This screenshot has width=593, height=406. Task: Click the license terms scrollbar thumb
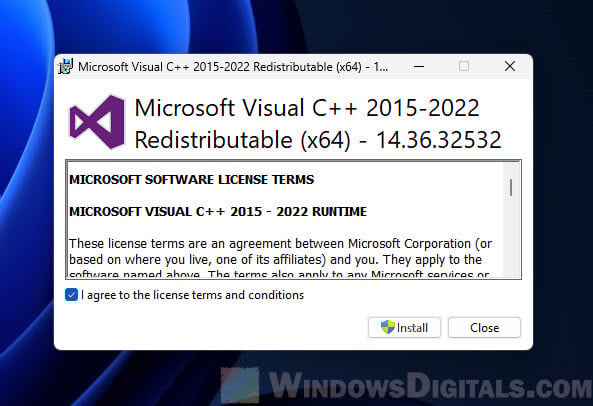[x=511, y=188]
